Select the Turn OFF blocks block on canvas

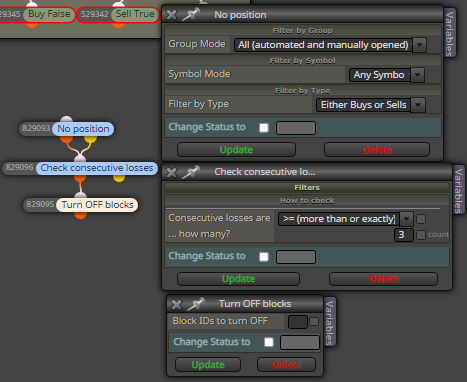pos(97,205)
